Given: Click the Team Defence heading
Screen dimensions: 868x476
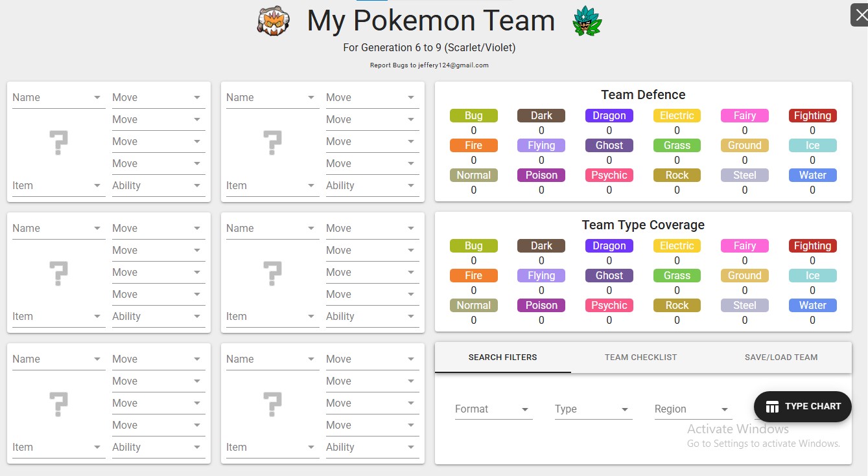Looking at the screenshot, I should pyautogui.click(x=643, y=95).
